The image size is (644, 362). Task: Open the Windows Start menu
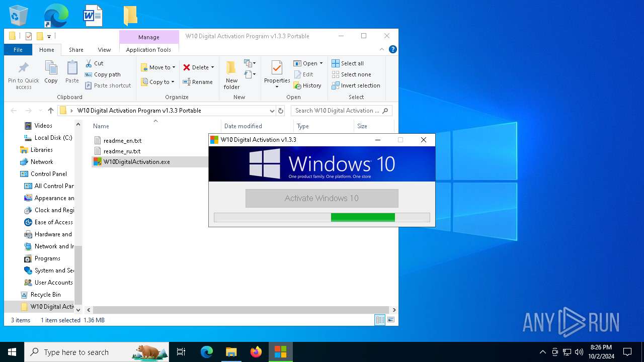[x=12, y=352]
